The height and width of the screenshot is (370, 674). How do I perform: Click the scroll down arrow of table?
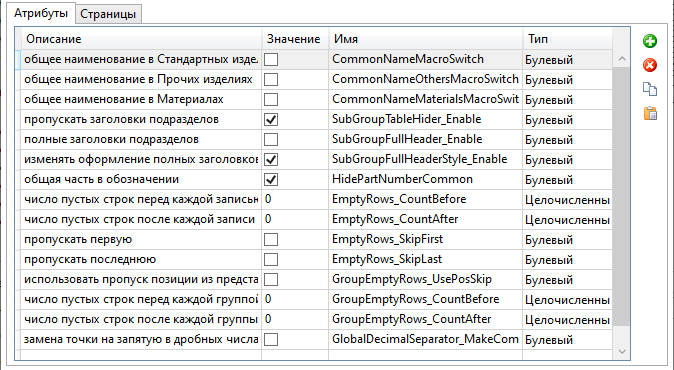[622, 352]
